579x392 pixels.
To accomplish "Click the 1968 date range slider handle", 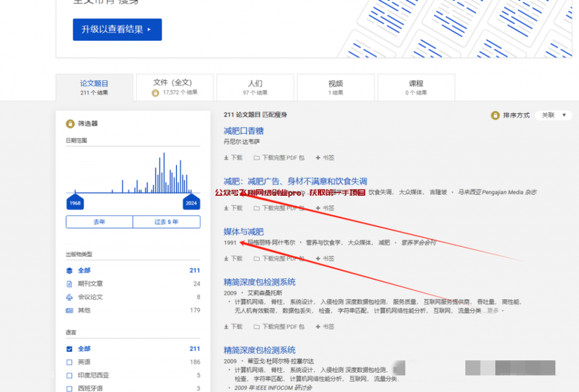I will 75,201.
